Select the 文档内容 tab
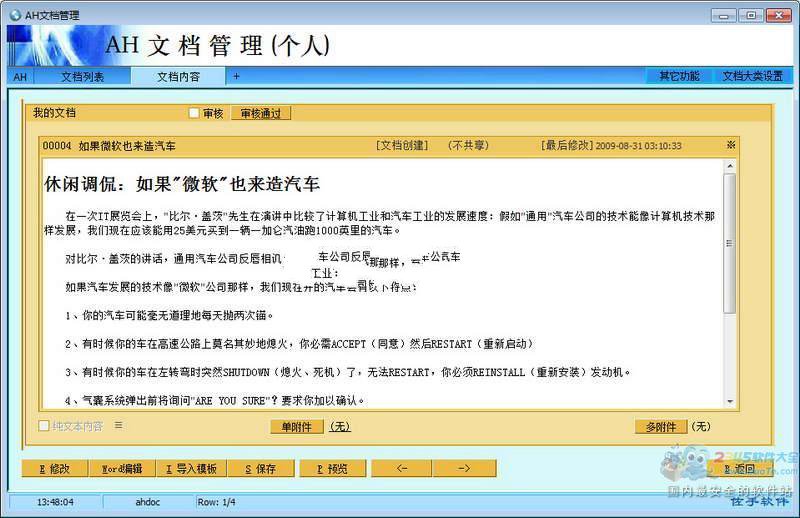The height and width of the screenshot is (518, 800). 178,77
